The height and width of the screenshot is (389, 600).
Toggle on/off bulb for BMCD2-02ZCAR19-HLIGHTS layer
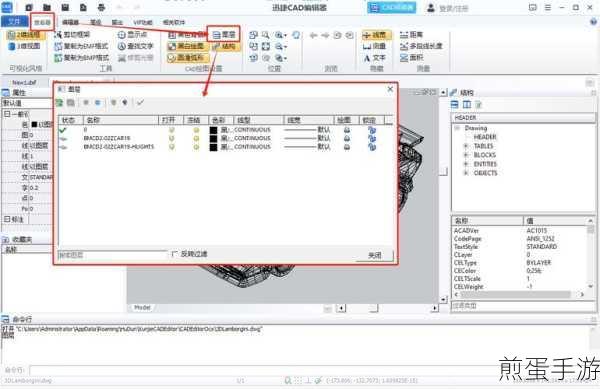171,147
